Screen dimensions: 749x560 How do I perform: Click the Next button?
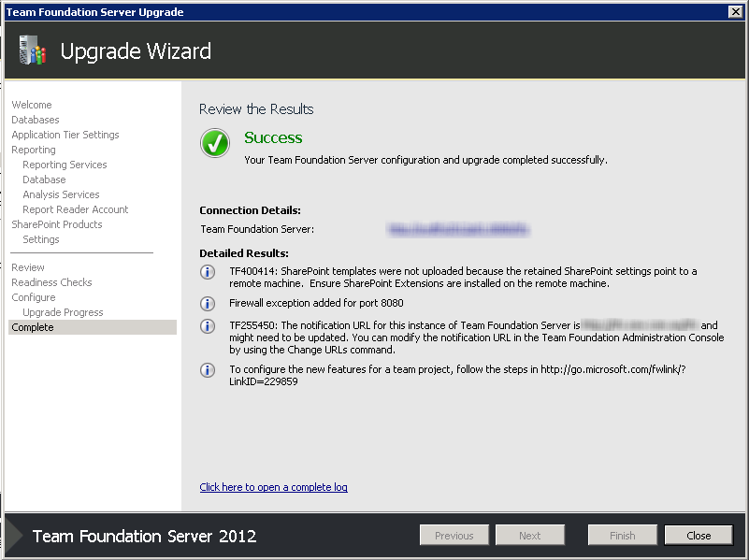coord(530,535)
